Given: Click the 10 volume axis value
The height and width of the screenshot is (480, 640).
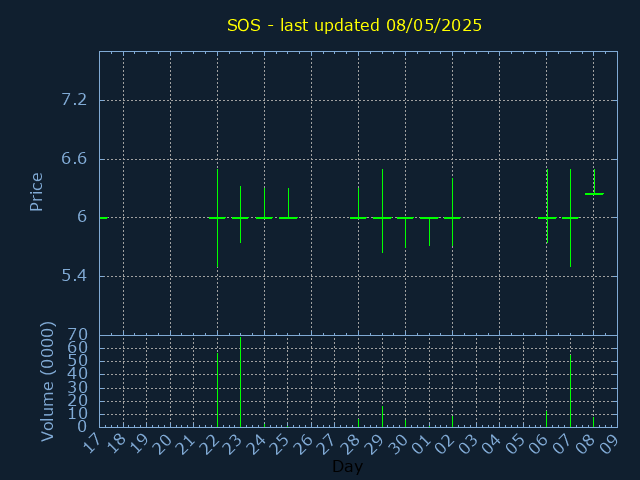Looking at the screenshot, I should [78, 414].
